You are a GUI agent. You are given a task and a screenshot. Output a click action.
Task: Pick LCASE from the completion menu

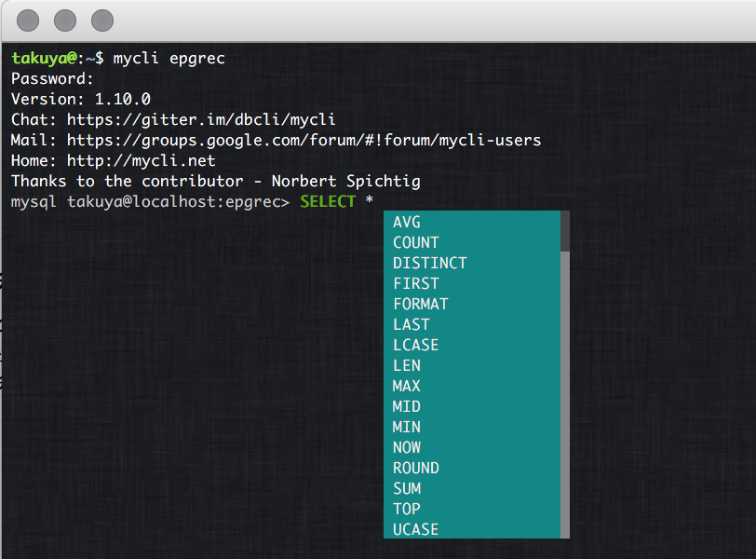[x=472, y=345]
